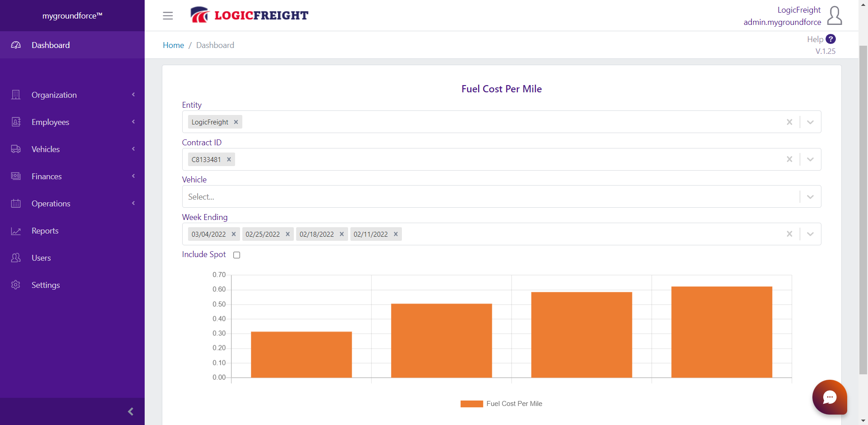
Task: Click the first orange chart bar
Action: point(301,354)
